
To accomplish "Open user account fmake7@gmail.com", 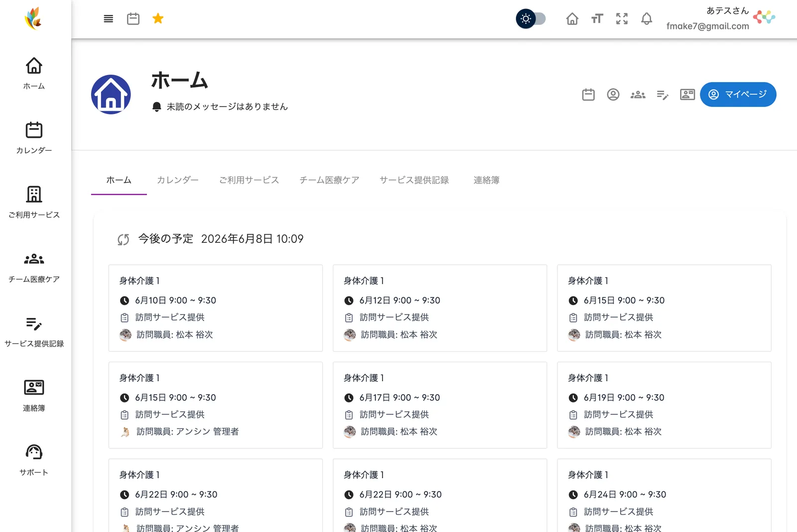I will point(707,26).
